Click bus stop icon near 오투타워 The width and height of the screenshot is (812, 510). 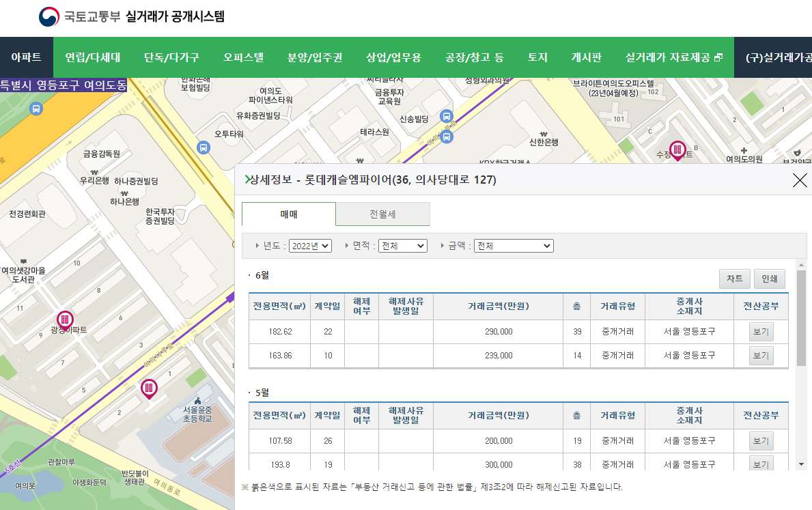pyautogui.click(x=204, y=148)
